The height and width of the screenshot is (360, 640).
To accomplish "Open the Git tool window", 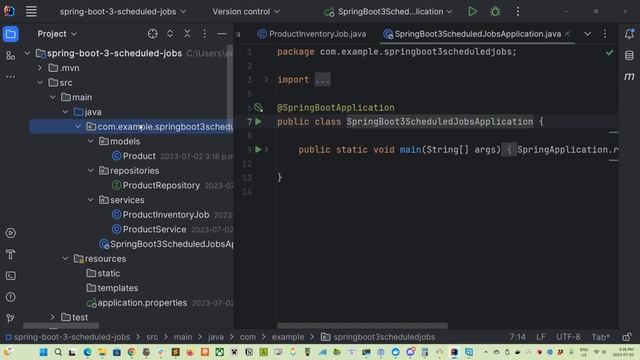I will click(x=11, y=318).
